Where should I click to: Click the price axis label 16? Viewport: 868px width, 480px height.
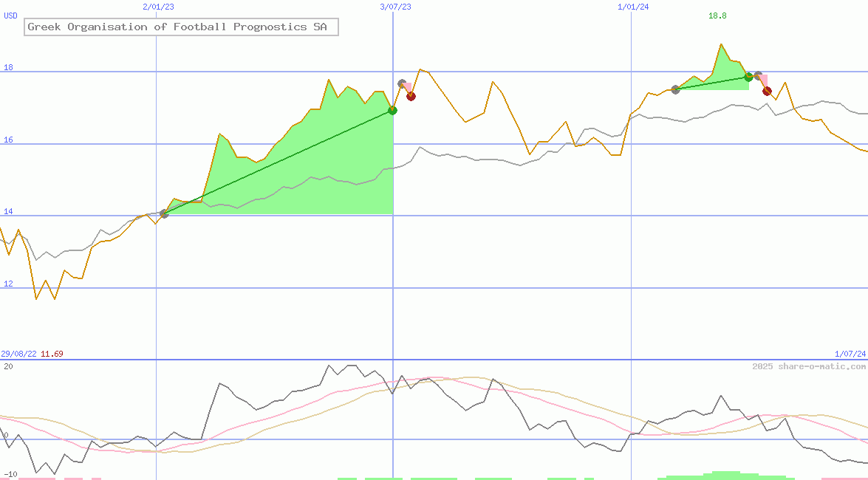(x=8, y=140)
